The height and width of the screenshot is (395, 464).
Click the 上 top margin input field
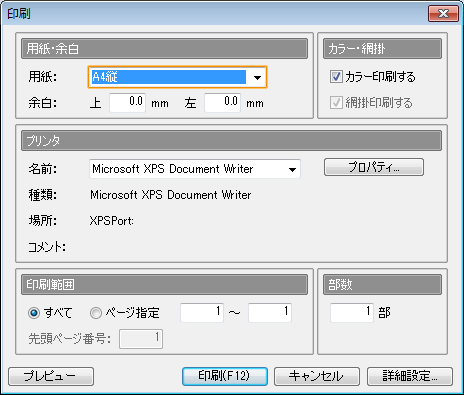127,103
